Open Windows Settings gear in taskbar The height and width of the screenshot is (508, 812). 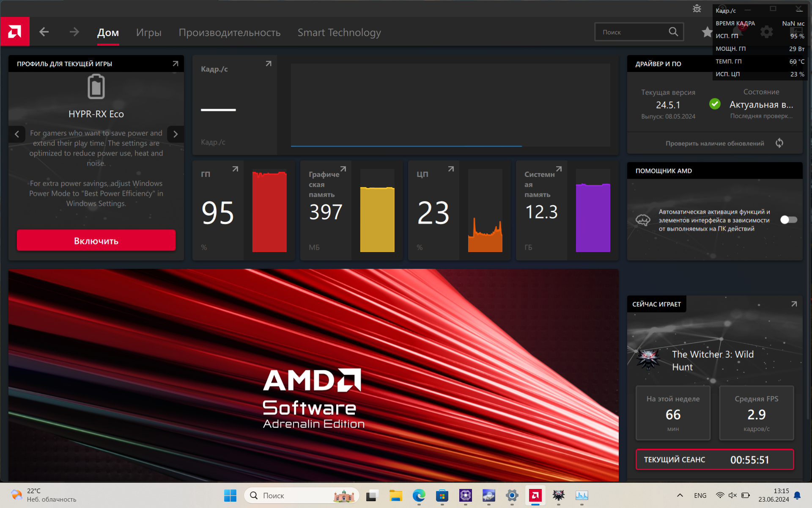[512, 495]
